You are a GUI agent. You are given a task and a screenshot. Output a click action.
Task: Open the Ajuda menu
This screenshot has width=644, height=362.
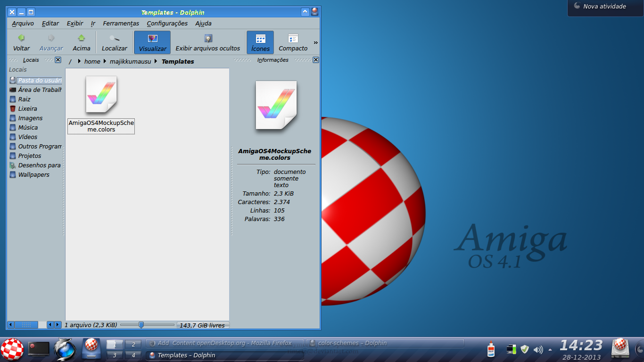(203, 23)
